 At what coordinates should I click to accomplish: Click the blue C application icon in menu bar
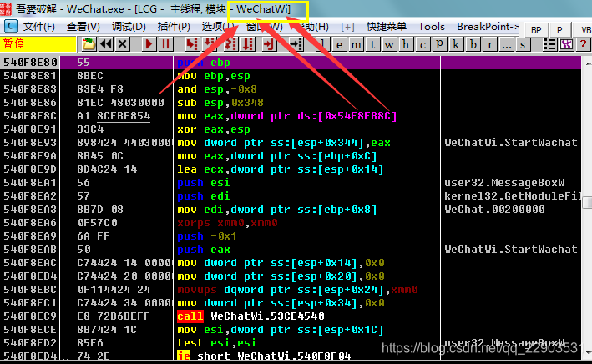pyautogui.click(x=10, y=27)
